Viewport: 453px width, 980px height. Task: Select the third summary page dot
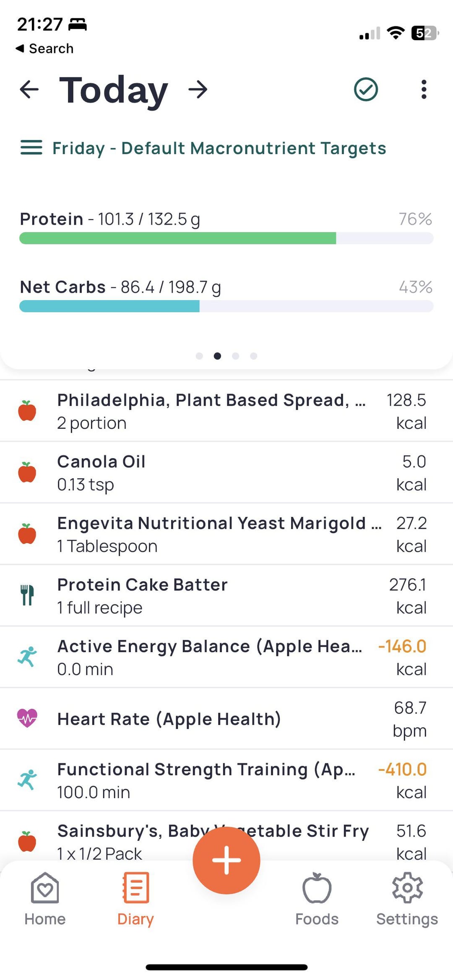pyautogui.click(x=236, y=356)
